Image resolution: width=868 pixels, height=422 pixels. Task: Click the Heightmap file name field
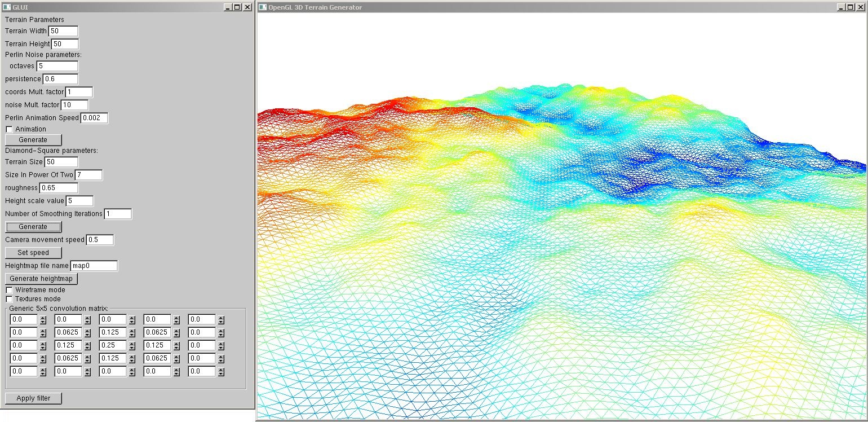pyautogui.click(x=94, y=266)
